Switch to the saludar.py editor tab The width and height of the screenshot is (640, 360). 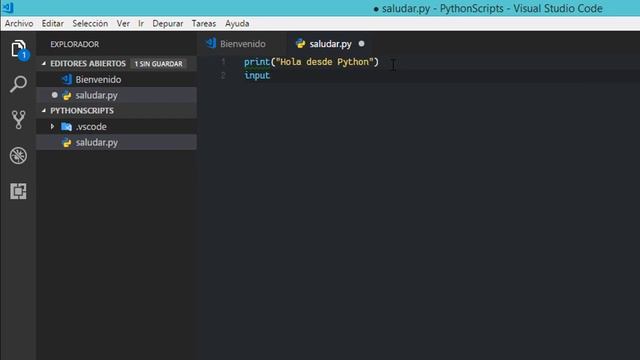point(330,44)
